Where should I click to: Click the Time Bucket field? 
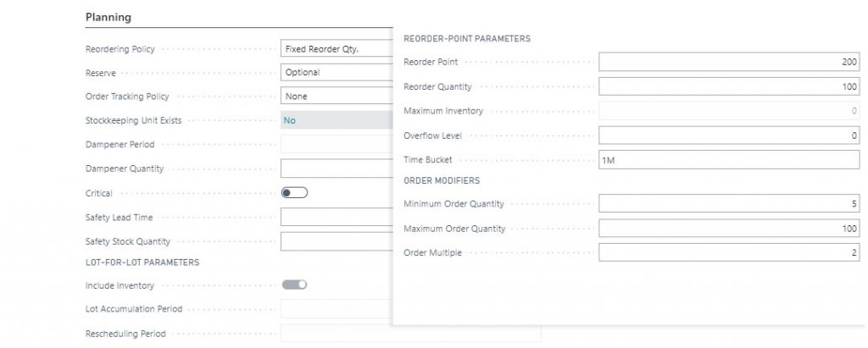[x=729, y=160]
